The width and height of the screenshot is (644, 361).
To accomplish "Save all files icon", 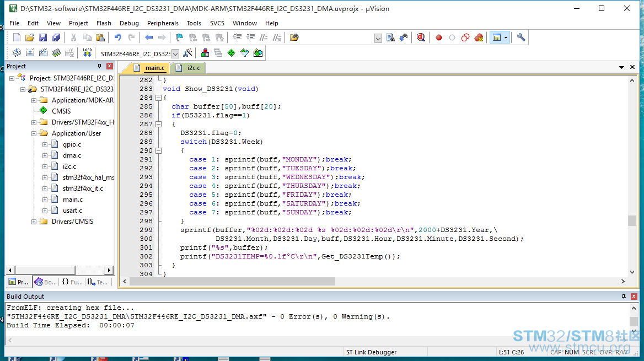I will [x=56, y=38].
